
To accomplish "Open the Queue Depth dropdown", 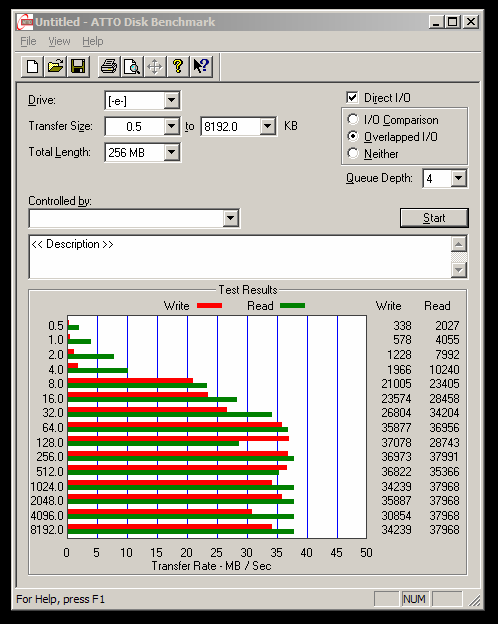I will coord(459,178).
